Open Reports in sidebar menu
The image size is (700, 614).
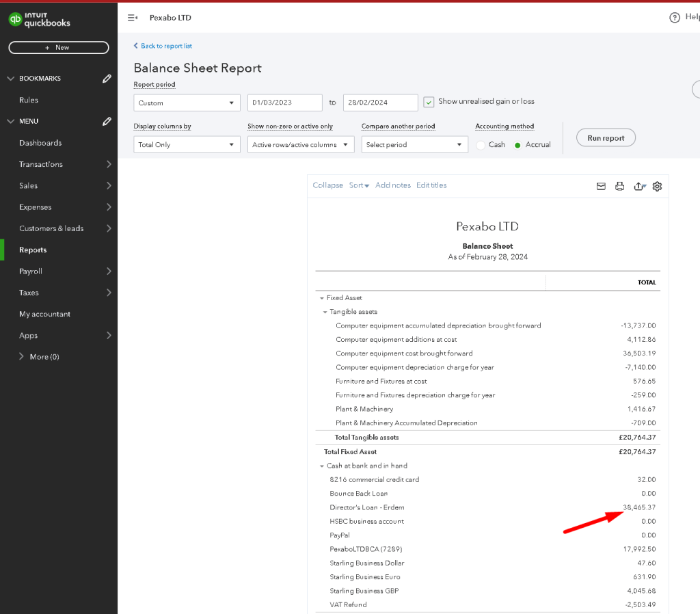(33, 250)
